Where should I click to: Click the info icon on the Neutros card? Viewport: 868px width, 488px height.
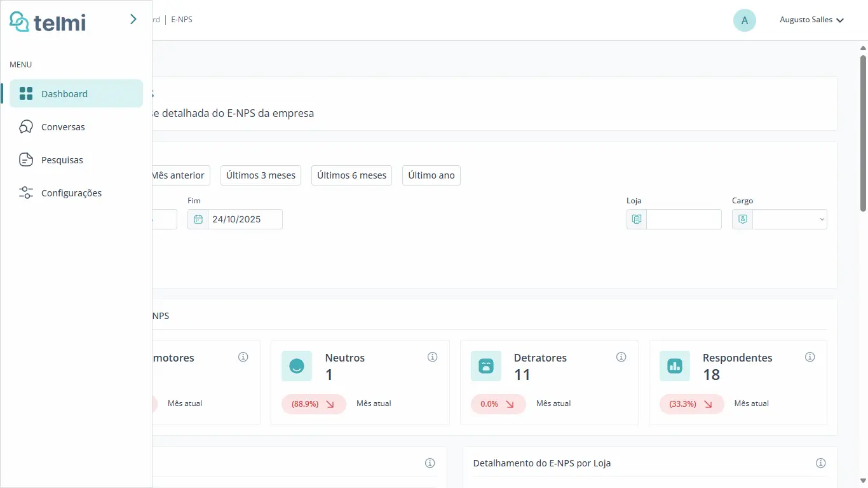coord(433,357)
